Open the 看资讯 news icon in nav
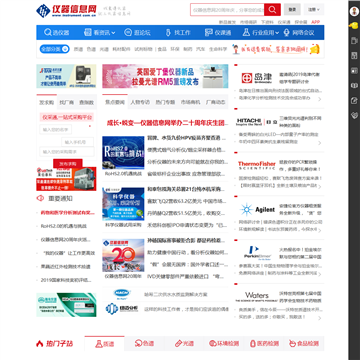 pyautogui.click(x=88, y=32)
